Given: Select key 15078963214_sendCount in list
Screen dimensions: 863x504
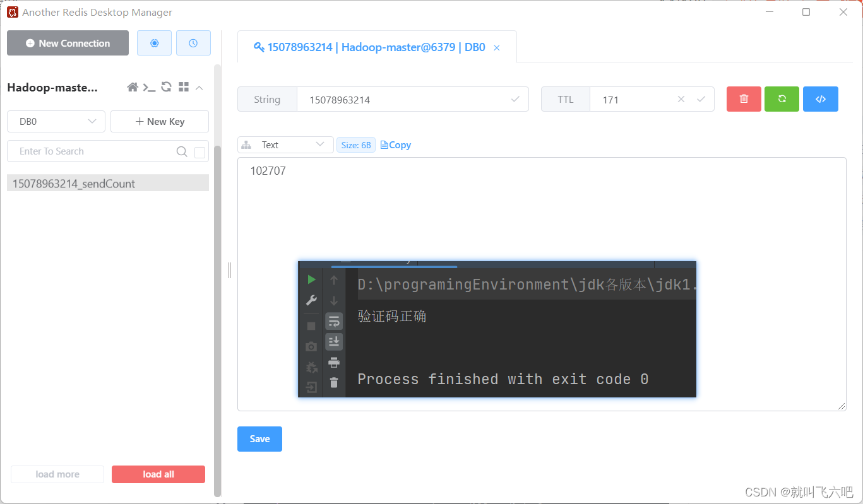Looking at the screenshot, I should 108,184.
